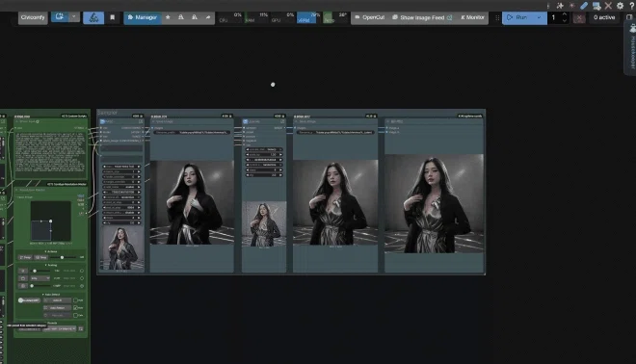
Task: Select the first Scaling row radio button
Action: pos(82,271)
